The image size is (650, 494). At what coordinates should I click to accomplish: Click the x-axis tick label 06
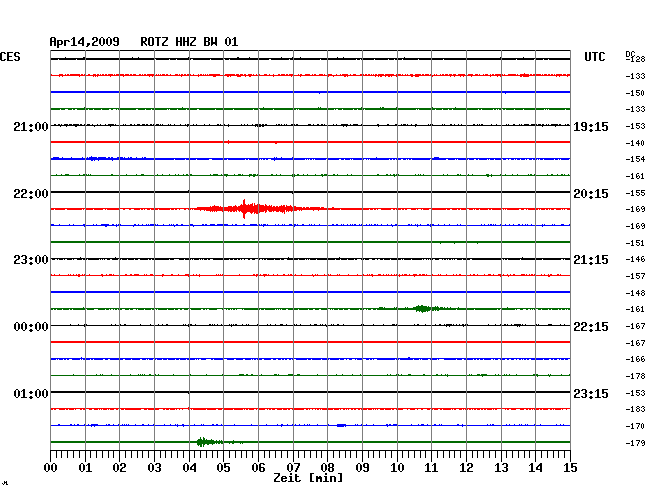tap(258, 468)
